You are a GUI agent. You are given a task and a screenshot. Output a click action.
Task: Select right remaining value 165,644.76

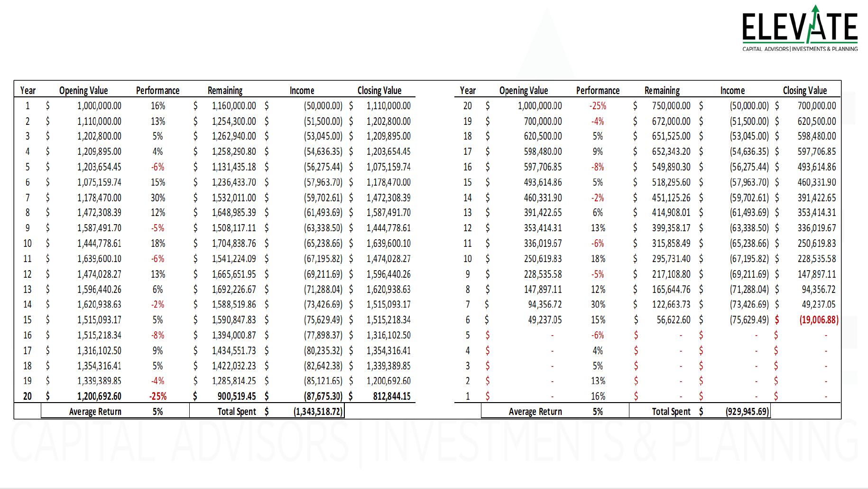tap(671, 290)
